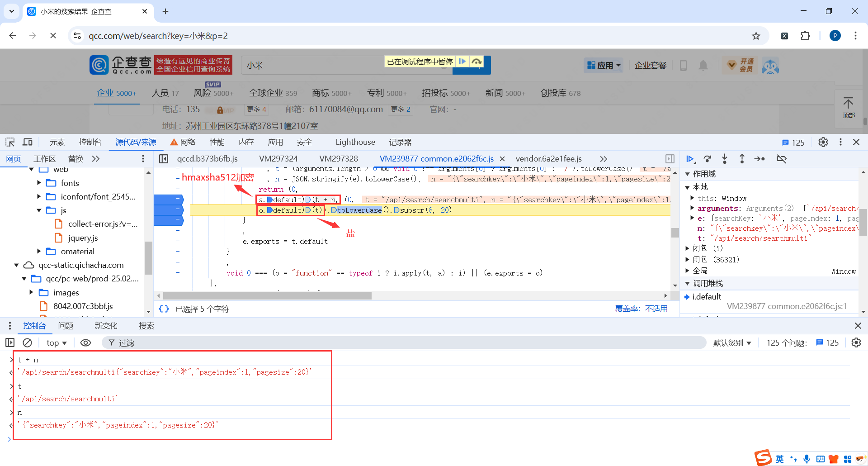This screenshot has width=868, height=466.
Task: View site information icon in address bar
Action: [x=77, y=36]
